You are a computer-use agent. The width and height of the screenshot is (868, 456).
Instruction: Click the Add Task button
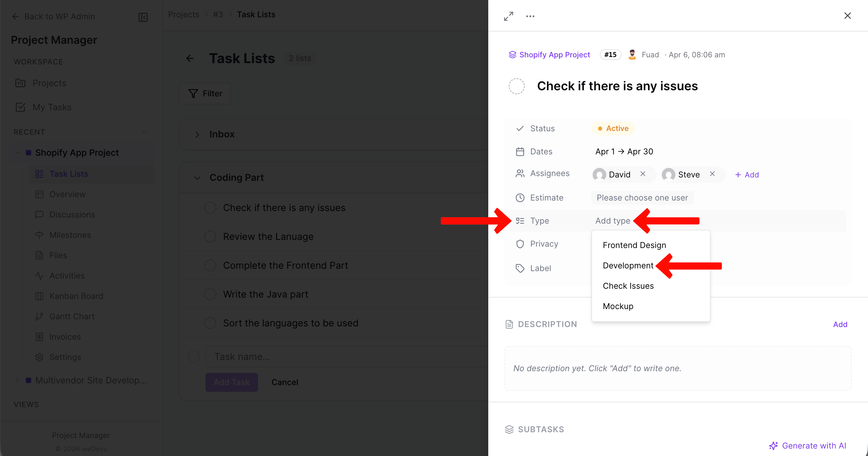pos(232,382)
